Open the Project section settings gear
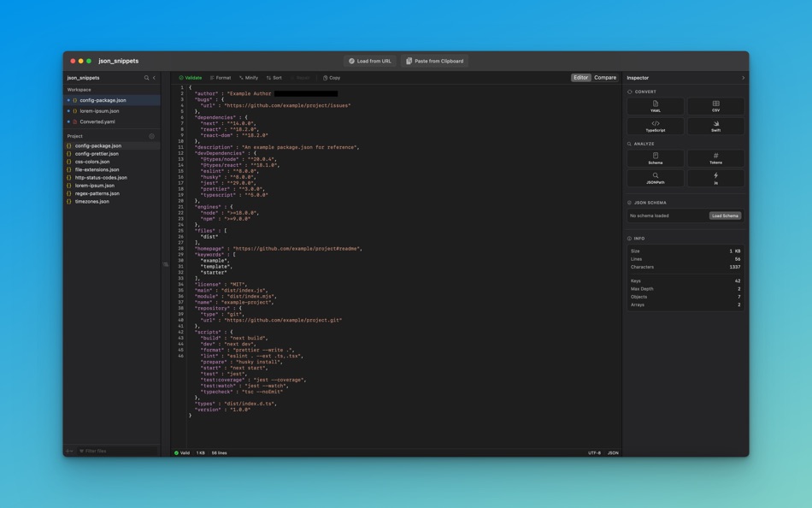The height and width of the screenshot is (508, 812). (152, 135)
